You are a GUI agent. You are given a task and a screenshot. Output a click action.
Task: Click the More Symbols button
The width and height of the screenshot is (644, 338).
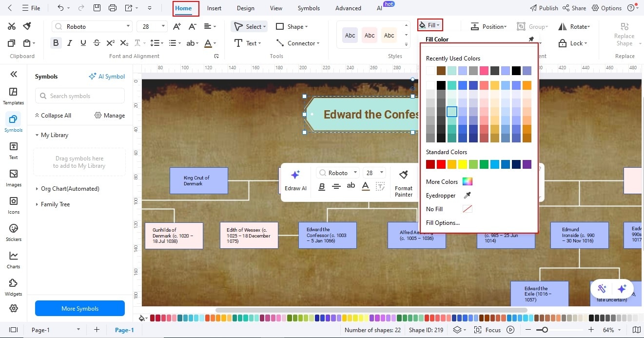(79, 308)
